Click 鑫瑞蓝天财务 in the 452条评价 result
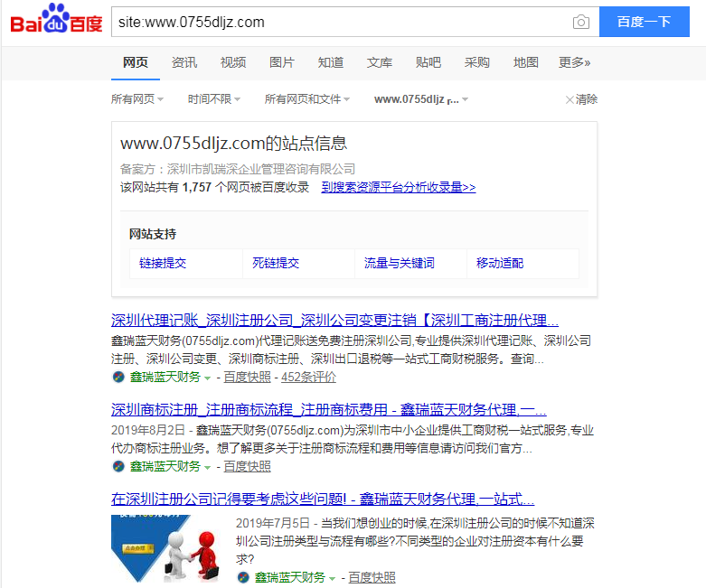 165,377
